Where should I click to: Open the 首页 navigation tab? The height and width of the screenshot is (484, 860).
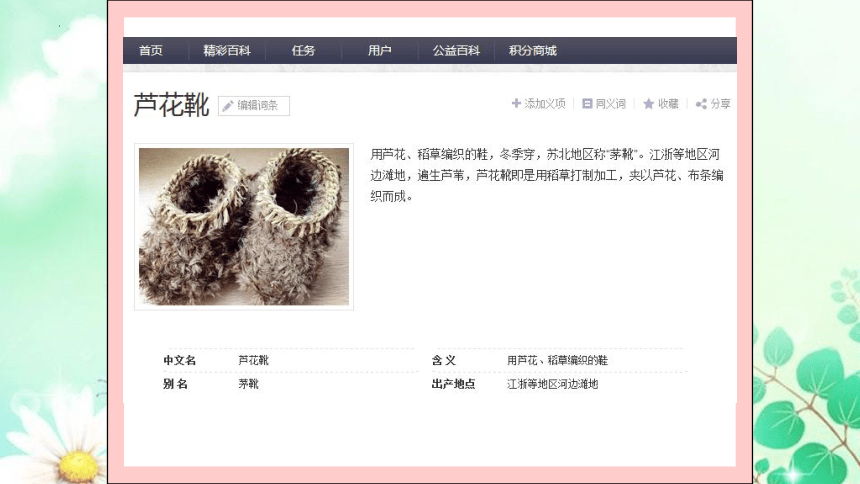click(151, 50)
